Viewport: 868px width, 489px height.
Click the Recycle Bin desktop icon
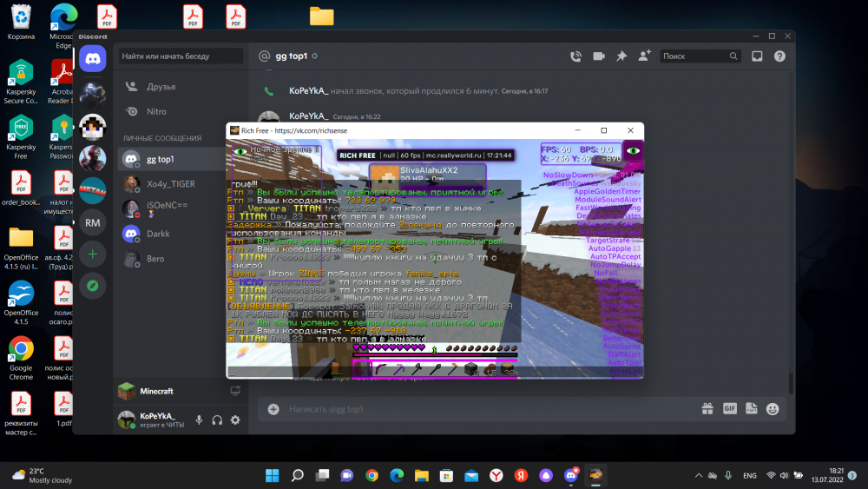tap(21, 23)
